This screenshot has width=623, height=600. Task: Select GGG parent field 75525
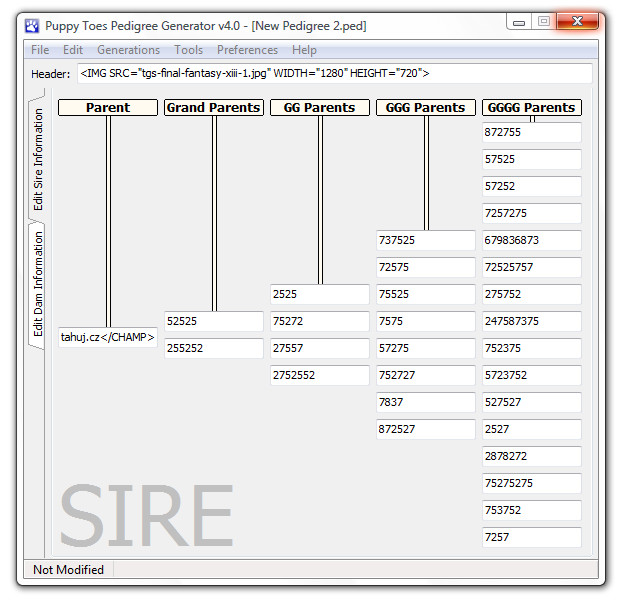click(x=426, y=294)
